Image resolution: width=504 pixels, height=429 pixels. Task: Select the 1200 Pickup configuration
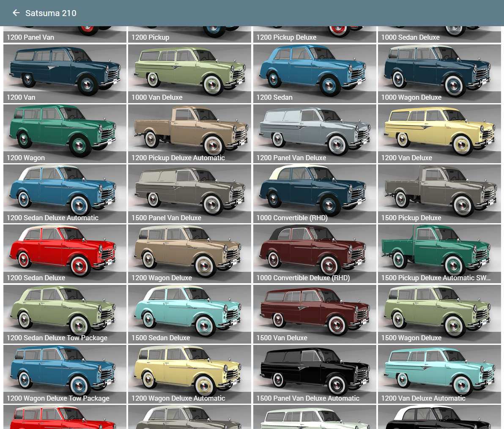point(190,34)
